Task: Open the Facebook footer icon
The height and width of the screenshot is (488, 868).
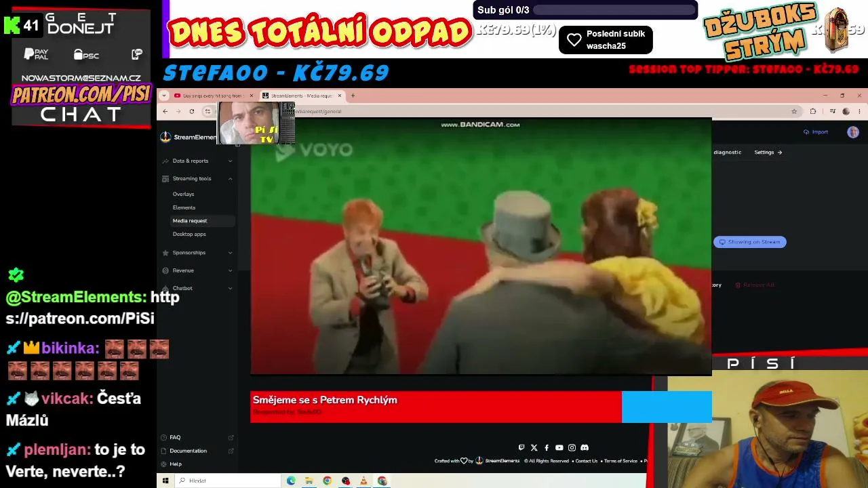Action: 547,447
